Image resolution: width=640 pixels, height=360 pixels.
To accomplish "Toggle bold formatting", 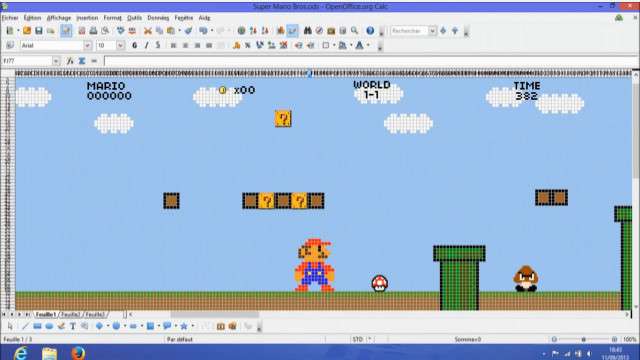I will (x=134, y=45).
